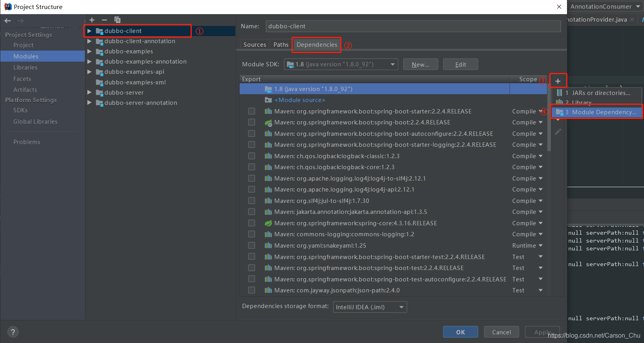Click the OK button

pos(461,332)
